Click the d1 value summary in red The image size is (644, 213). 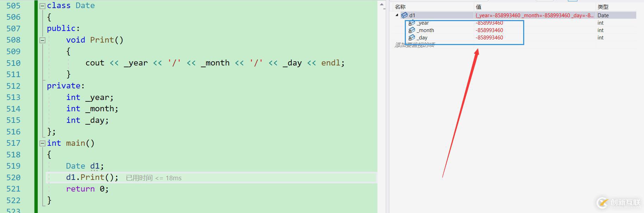(534, 15)
